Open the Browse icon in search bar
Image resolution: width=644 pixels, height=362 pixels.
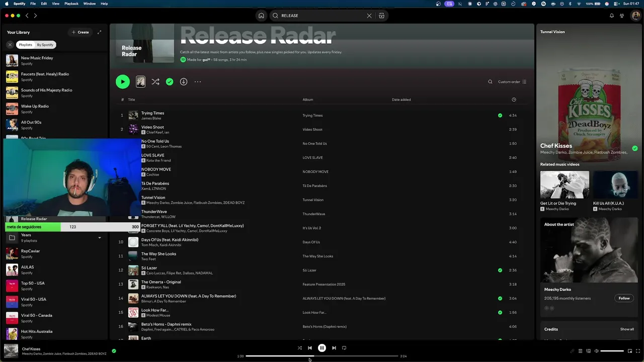(381, 16)
